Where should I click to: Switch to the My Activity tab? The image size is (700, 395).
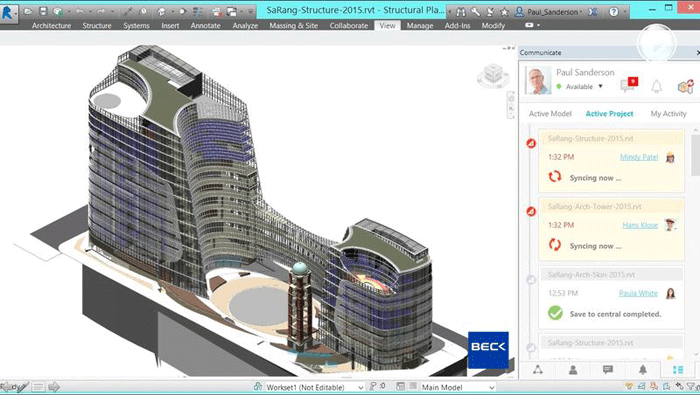668,114
